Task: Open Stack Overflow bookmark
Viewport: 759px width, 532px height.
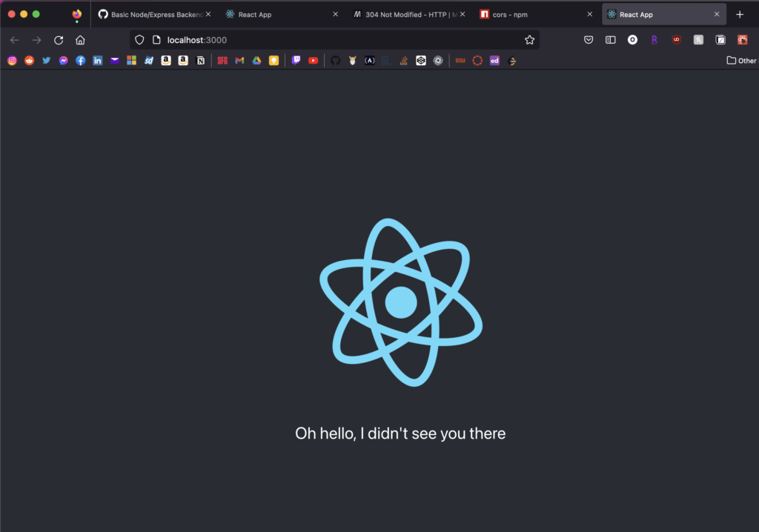Action: point(404,61)
